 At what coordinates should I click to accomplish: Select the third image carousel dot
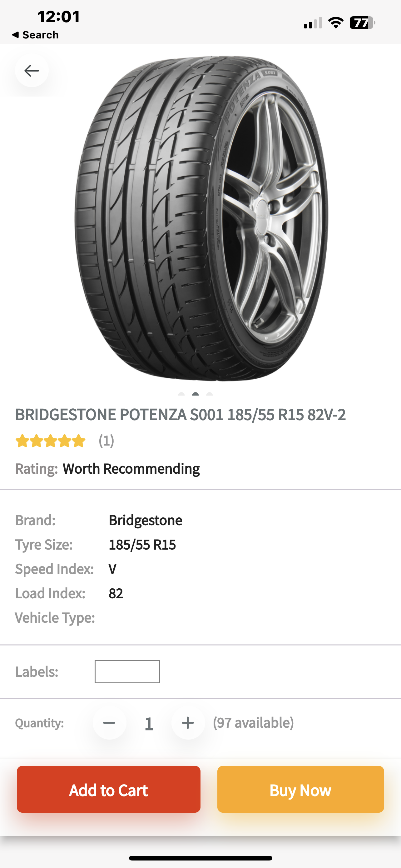[x=210, y=394]
